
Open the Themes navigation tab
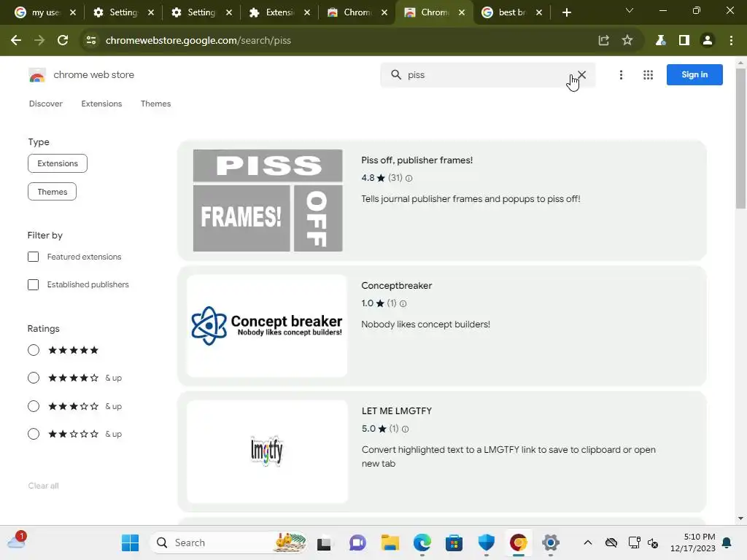[156, 104]
